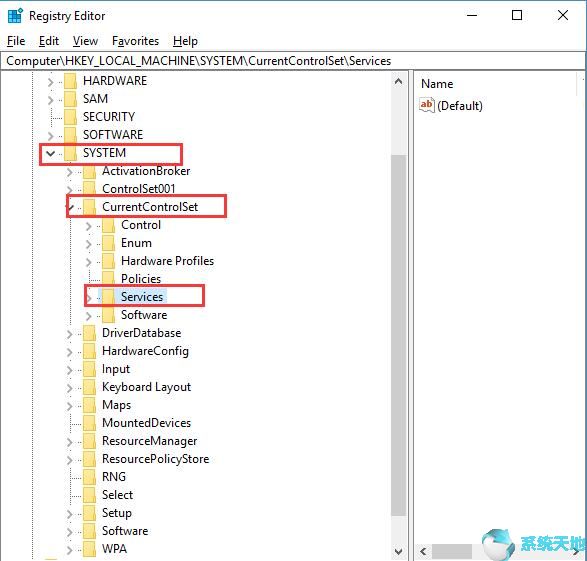587x561 pixels.
Task: Select the Setup key label
Action: (117, 513)
